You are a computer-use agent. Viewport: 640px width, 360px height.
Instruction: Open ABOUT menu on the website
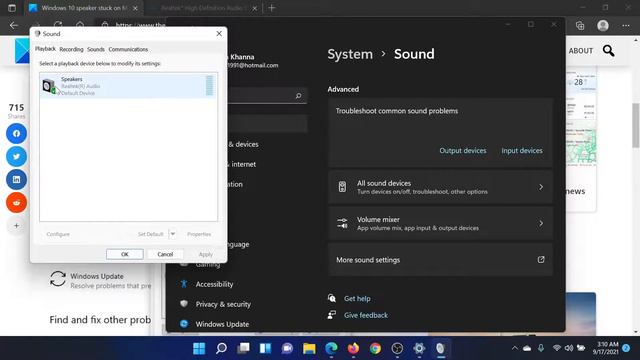point(580,51)
